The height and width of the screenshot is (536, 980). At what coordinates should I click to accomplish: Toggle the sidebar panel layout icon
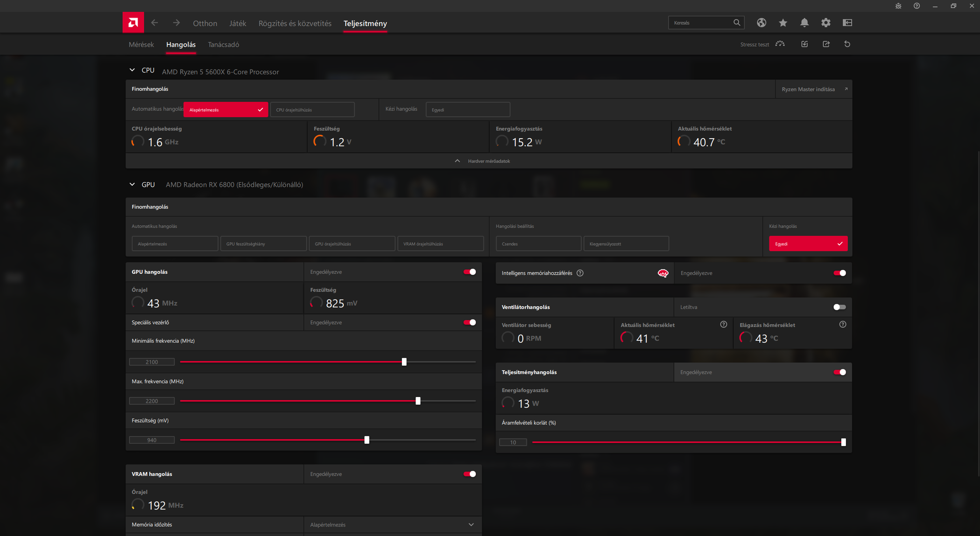tap(847, 22)
